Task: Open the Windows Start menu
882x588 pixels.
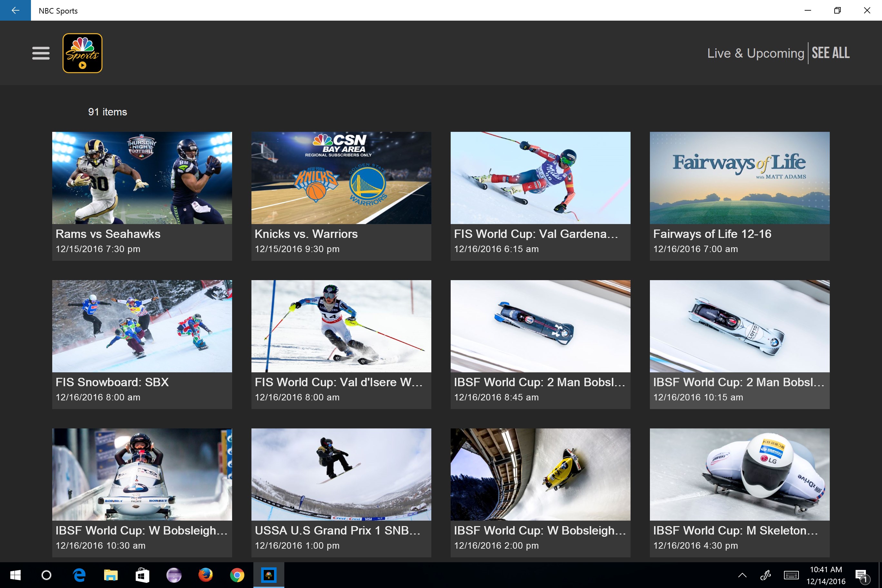Action: click(15, 575)
